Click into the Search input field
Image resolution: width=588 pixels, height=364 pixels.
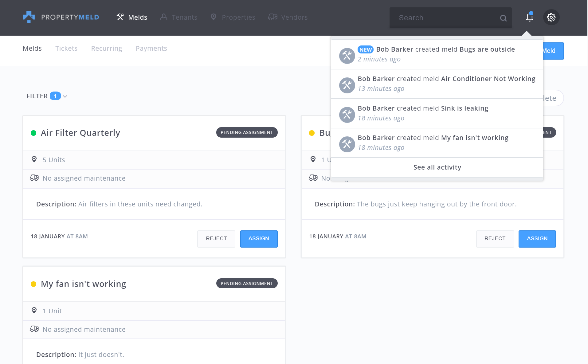pos(445,18)
